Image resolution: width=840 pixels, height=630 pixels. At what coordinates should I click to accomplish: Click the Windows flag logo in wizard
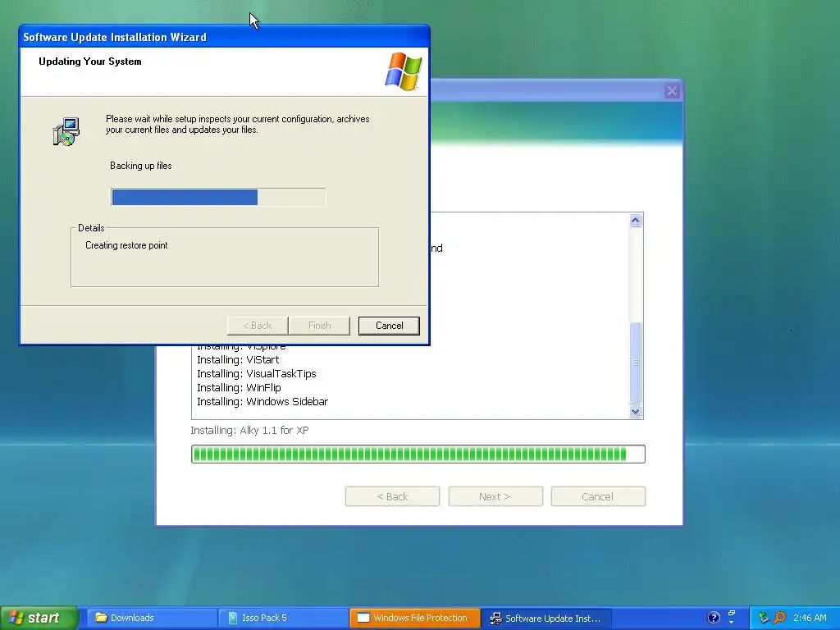(404, 71)
